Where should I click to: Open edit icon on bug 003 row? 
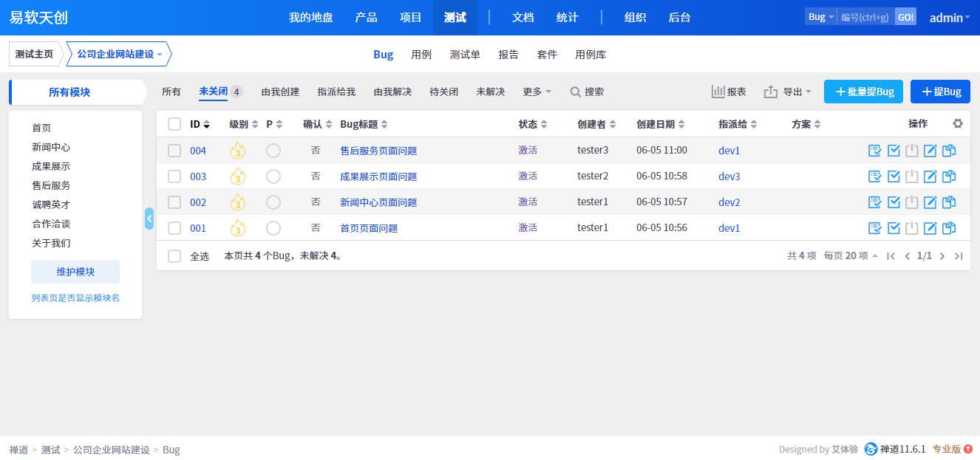[x=930, y=176]
